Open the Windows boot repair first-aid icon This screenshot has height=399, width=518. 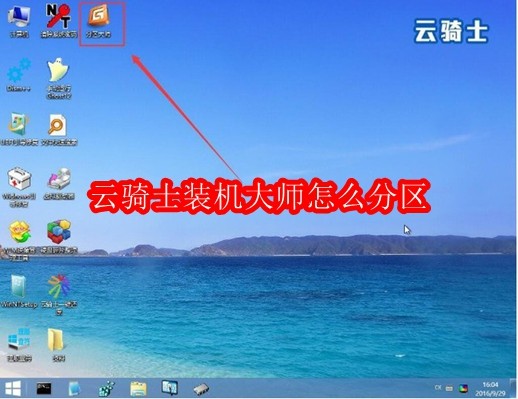pos(19,187)
